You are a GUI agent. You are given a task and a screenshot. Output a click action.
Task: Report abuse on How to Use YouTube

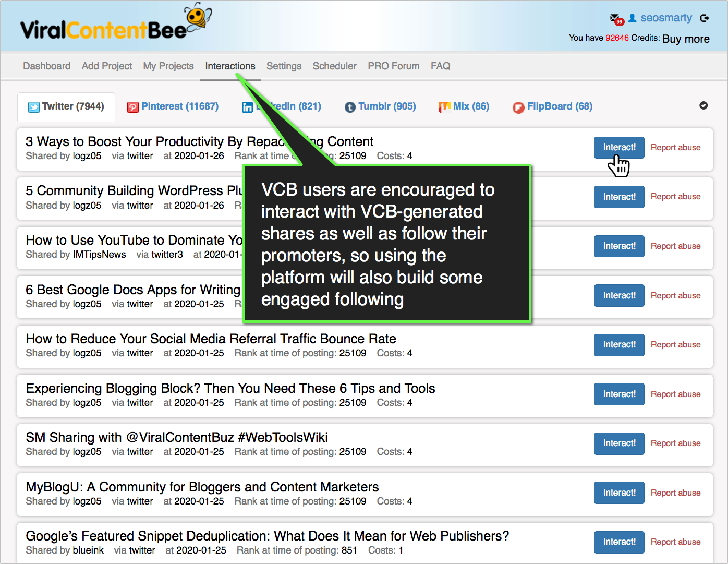click(x=675, y=246)
